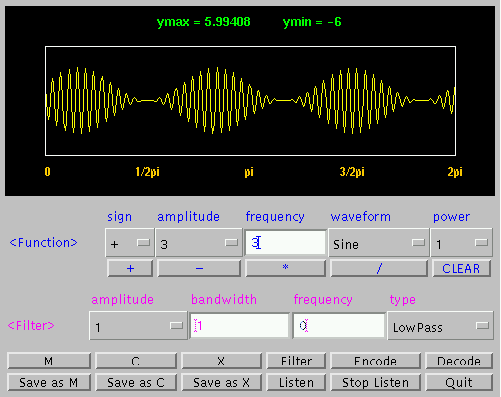Click the blue 'power' column header
This screenshot has width=501, height=397.
(x=451, y=217)
